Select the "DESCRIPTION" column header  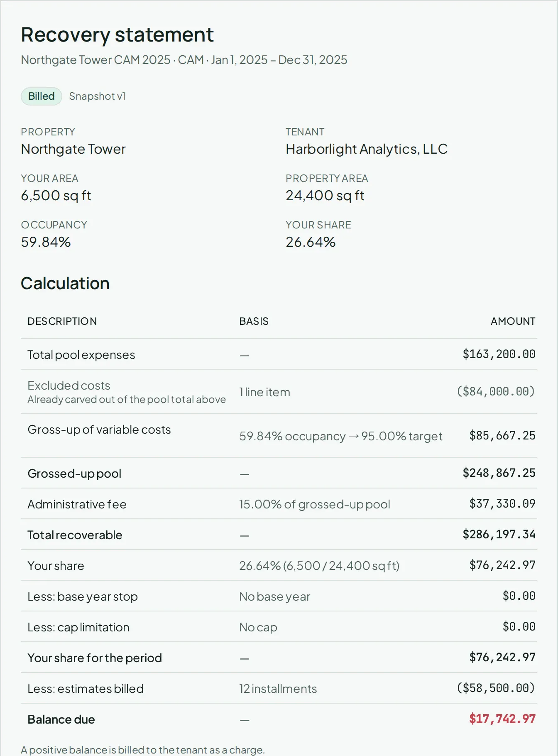[x=62, y=321]
